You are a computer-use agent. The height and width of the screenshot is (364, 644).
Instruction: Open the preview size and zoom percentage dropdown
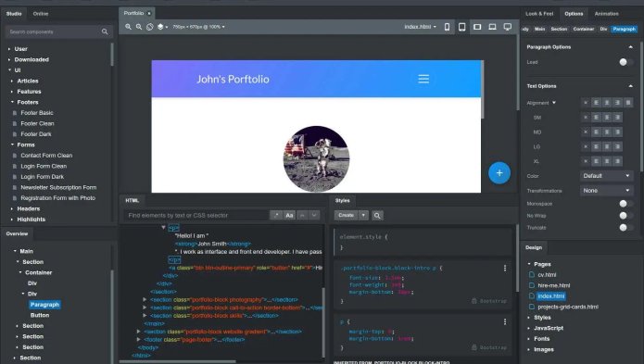click(x=198, y=27)
